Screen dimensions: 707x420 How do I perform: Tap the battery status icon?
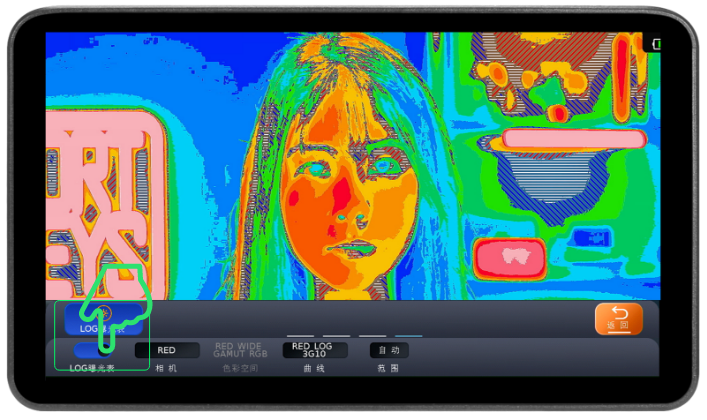pyautogui.click(x=656, y=44)
